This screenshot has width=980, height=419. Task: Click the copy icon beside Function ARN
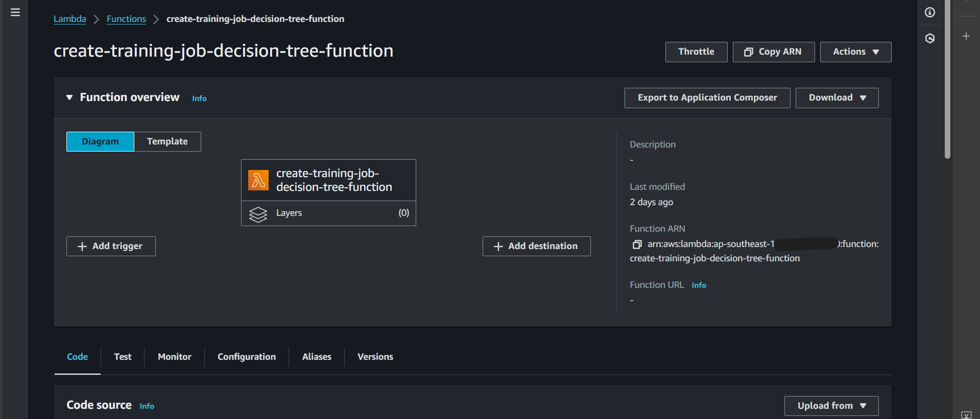pos(637,244)
